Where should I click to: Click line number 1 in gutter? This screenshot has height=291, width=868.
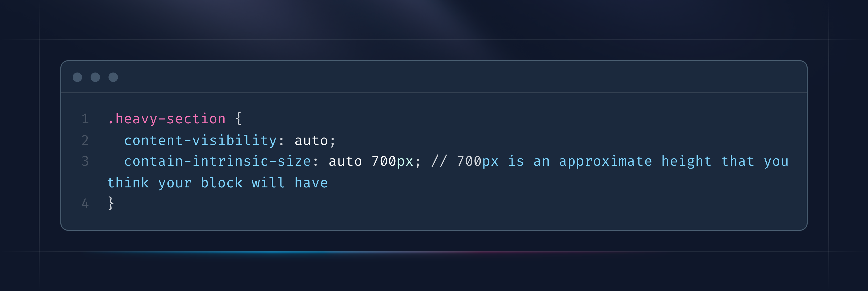pos(85,119)
